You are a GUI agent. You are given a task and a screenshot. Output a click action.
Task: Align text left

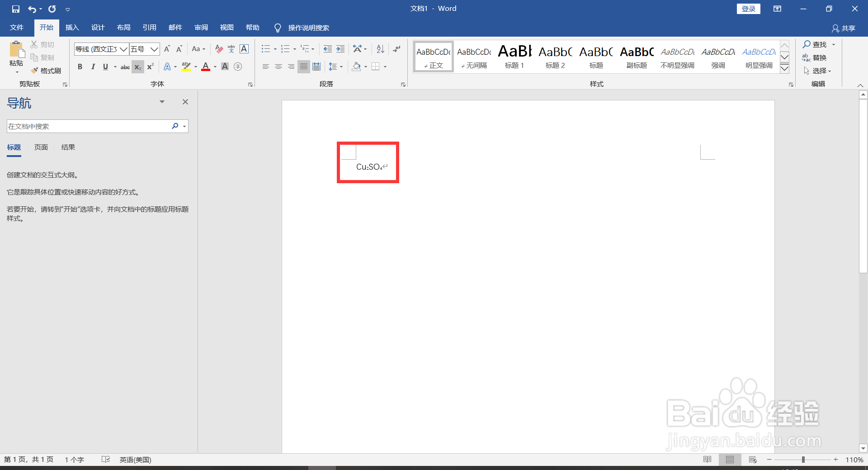pyautogui.click(x=266, y=66)
